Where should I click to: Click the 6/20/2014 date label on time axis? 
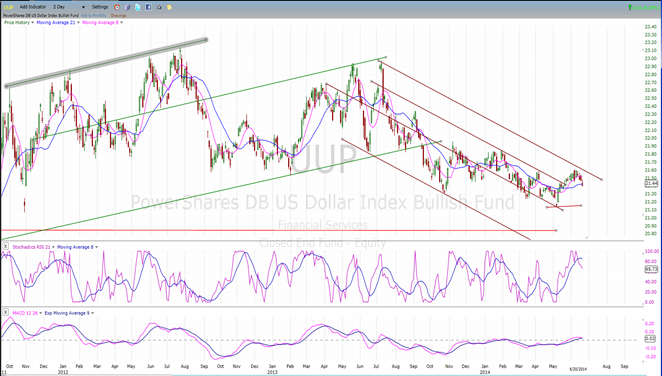pos(578,369)
